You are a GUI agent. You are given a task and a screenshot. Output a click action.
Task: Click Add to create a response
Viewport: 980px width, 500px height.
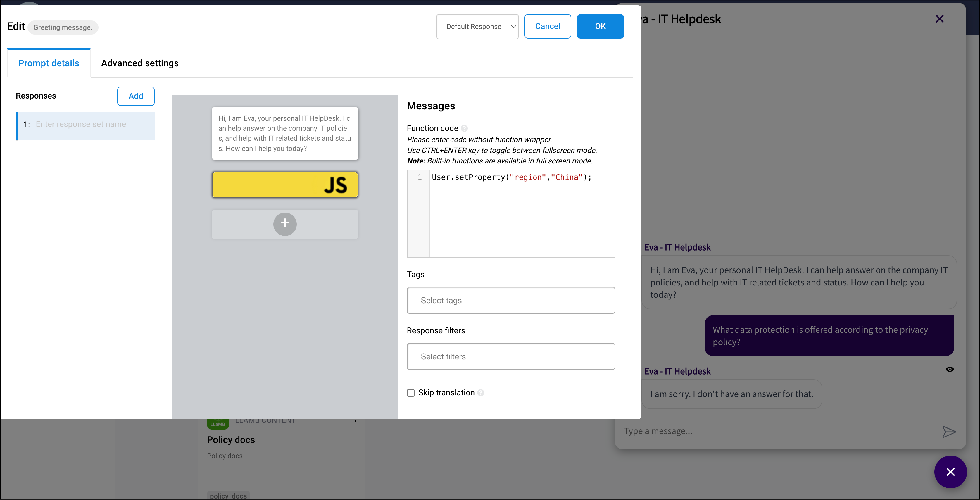click(x=135, y=96)
